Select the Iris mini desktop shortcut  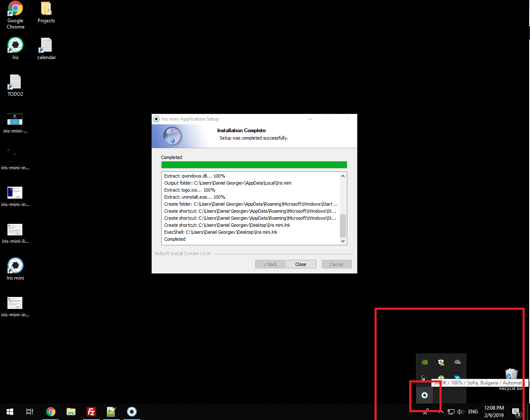[x=15, y=269]
